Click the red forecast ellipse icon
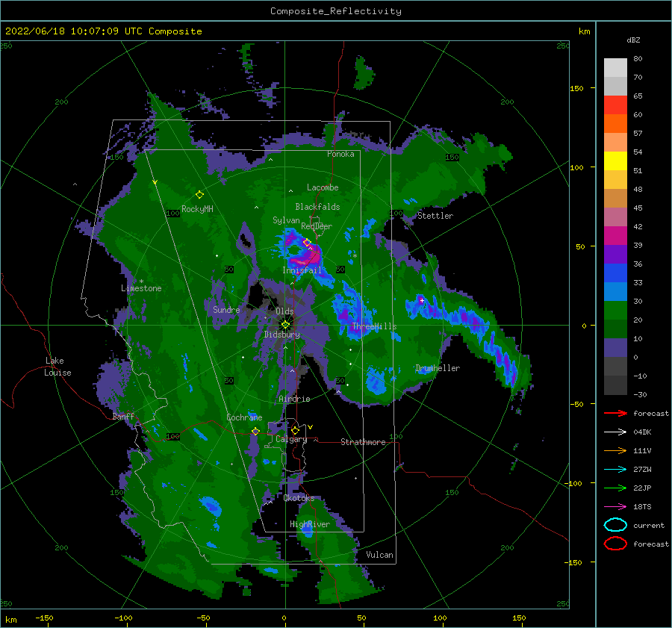 click(x=615, y=544)
